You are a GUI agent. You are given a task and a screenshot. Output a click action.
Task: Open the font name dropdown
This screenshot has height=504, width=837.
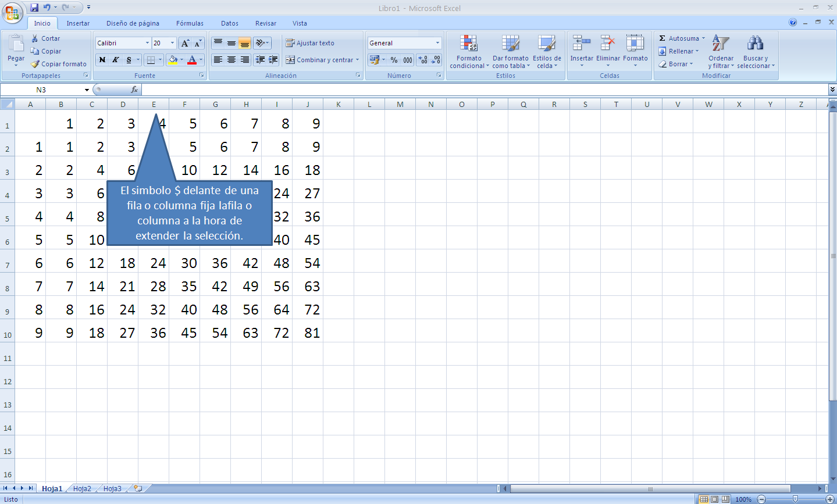(x=147, y=42)
